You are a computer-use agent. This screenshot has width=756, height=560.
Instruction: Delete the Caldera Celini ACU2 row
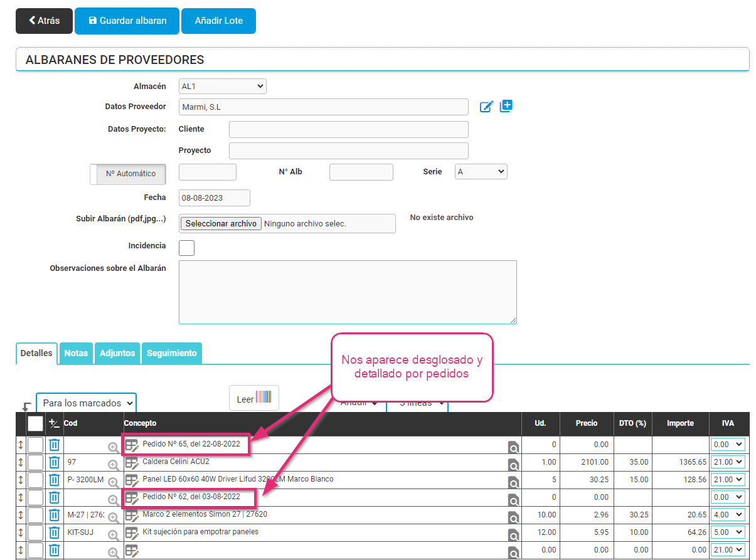pyautogui.click(x=55, y=463)
